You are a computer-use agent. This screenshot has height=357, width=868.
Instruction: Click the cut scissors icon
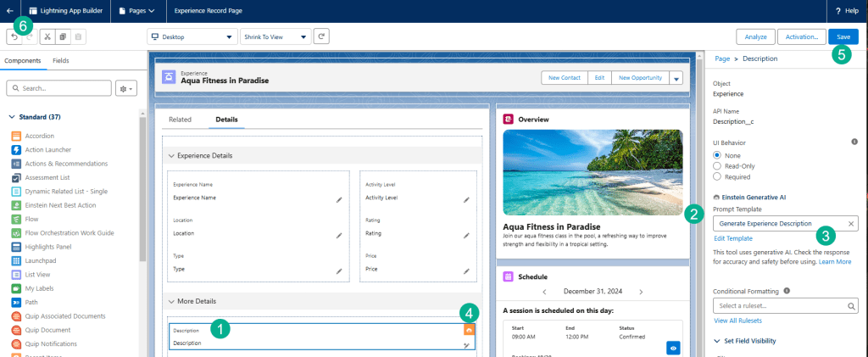(x=47, y=37)
